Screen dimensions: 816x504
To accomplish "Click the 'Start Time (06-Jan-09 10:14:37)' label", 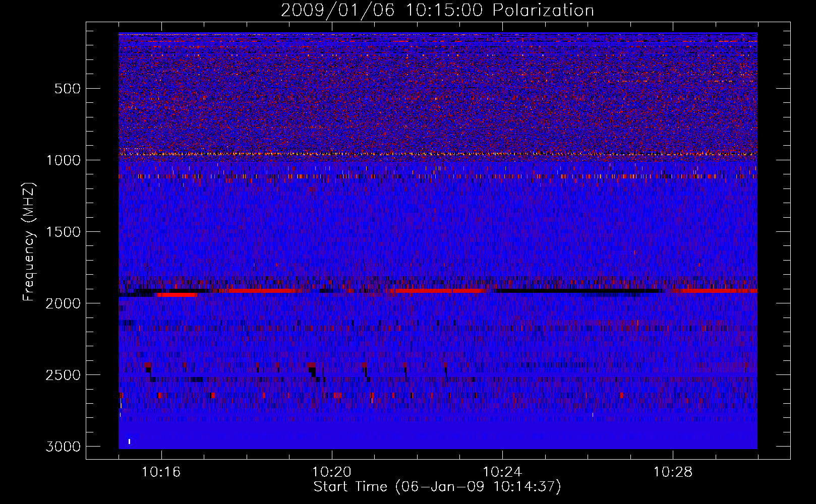I will pos(437,487).
